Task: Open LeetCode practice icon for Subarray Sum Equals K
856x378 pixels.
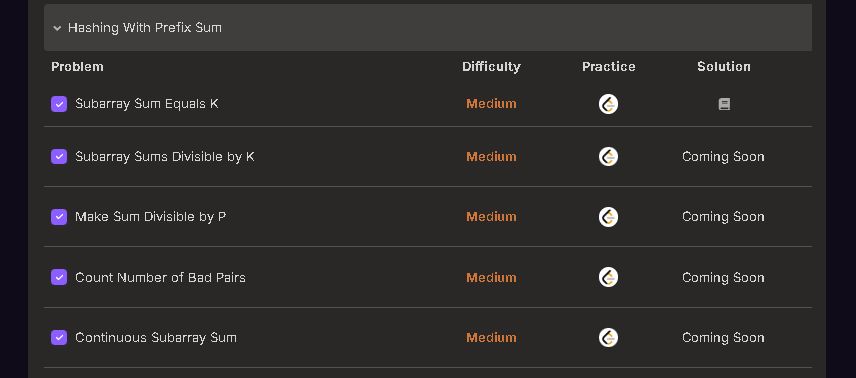Action: click(608, 104)
